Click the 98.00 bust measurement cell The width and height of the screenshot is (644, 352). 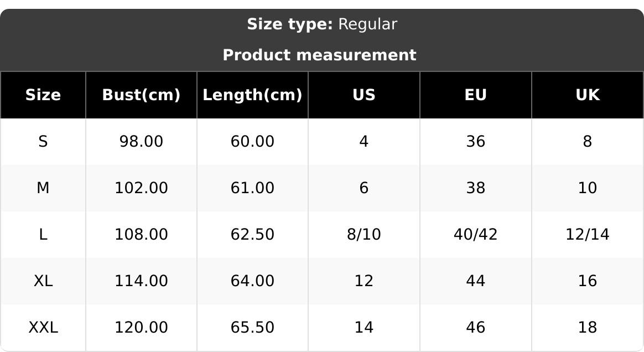[x=141, y=142]
